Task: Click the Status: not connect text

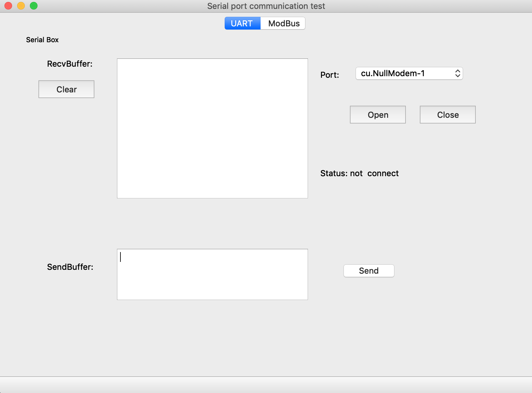Action: (x=359, y=173)
